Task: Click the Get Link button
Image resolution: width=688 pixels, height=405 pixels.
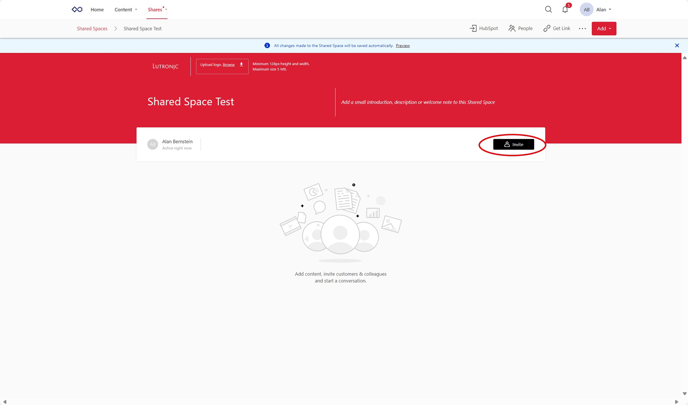Action: [x=556, y=29]
